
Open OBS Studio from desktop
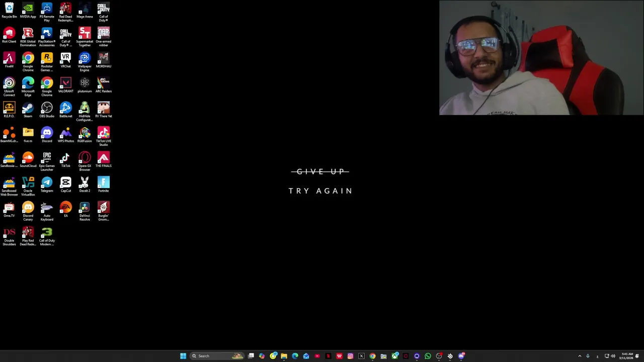[47, 110]
